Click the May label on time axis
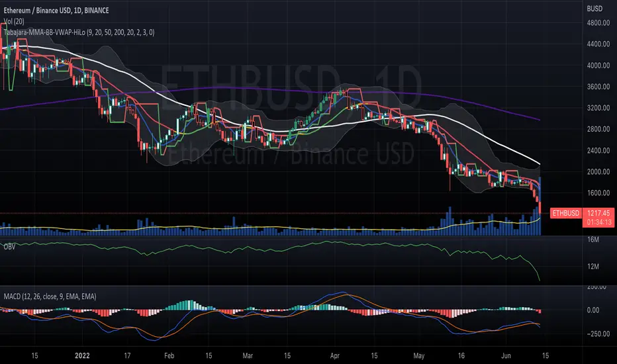 (x=418, y=356)
